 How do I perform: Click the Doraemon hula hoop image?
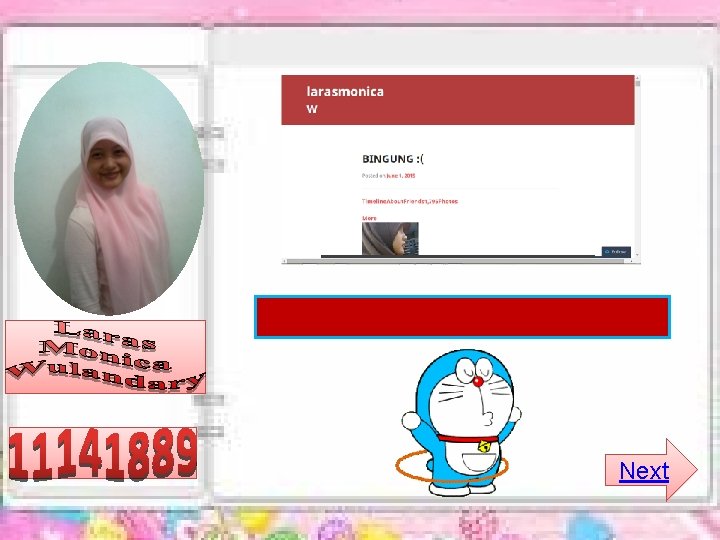tap(458, 422)
